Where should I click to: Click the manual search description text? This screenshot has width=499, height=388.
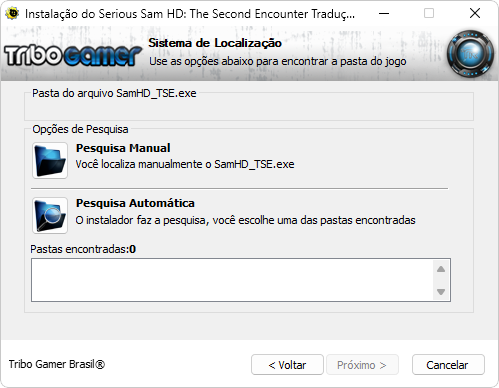tap(185, 164)
